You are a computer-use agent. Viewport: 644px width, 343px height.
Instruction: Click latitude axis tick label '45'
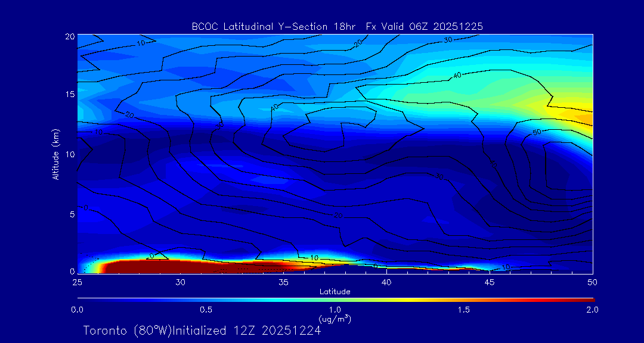[490, 282]
